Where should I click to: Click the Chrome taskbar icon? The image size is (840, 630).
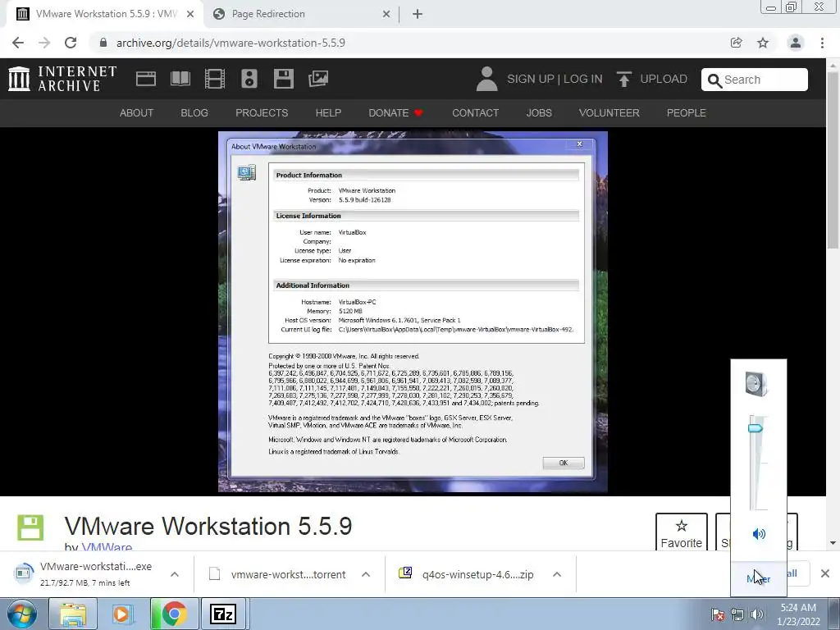174,614
